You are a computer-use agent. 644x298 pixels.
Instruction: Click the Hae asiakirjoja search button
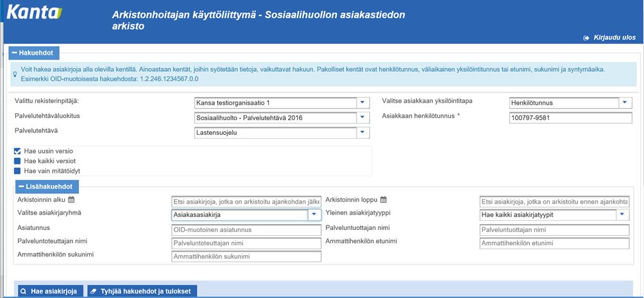[51, 291]
